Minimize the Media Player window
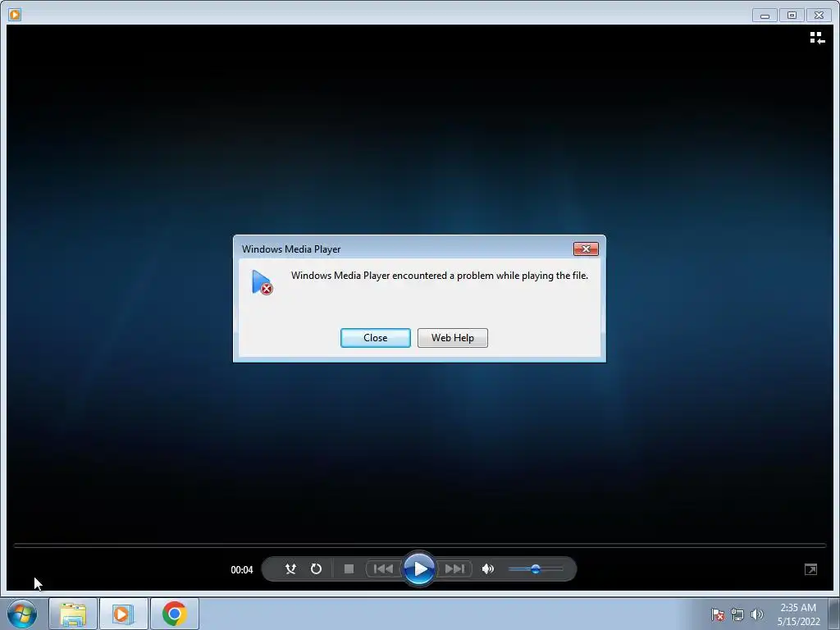Image resolution: width=840 pixels, height=630 pixels. (765, 16)
